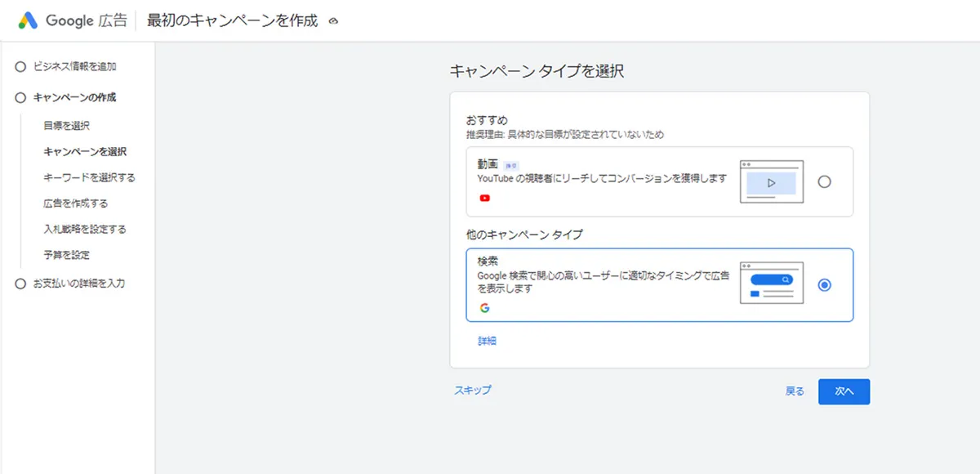
Task: Select the 検索 campaign radio button
Action: click(826, 285)
